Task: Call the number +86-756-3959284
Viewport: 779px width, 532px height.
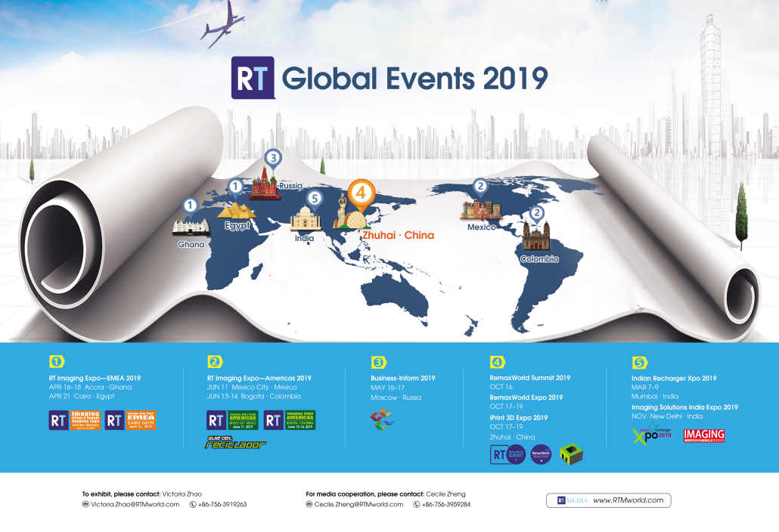Action: click(x=445, y=504)
